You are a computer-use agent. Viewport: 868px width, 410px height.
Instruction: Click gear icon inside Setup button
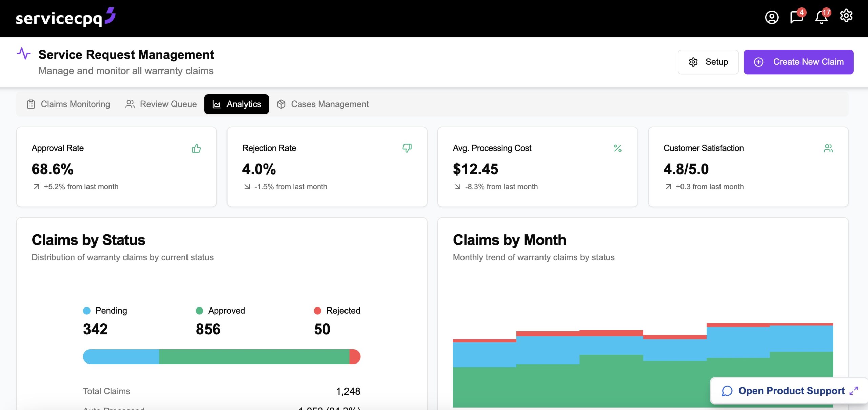(693, 62)
